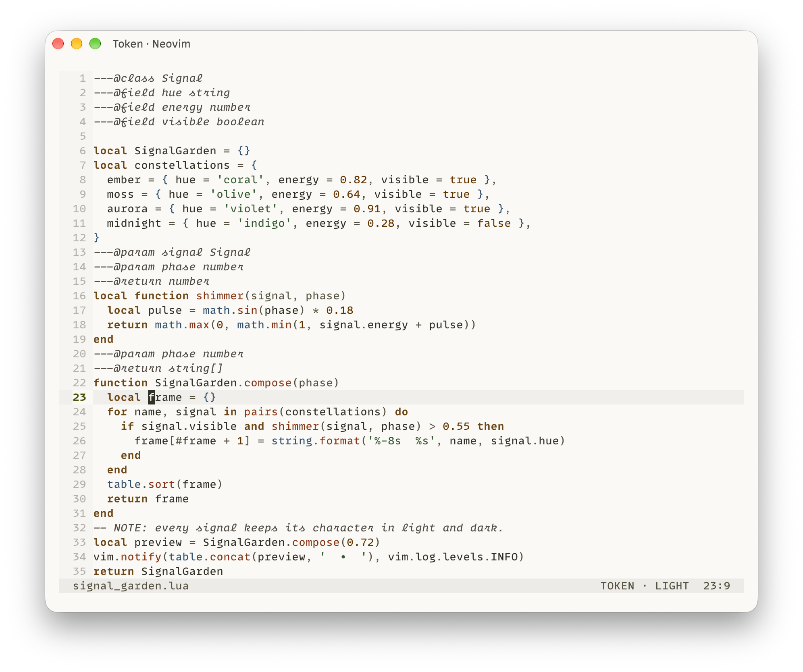803x672 pixels.
Task: Click the 'pairs' call on line 24
Action: pos(261,412)
